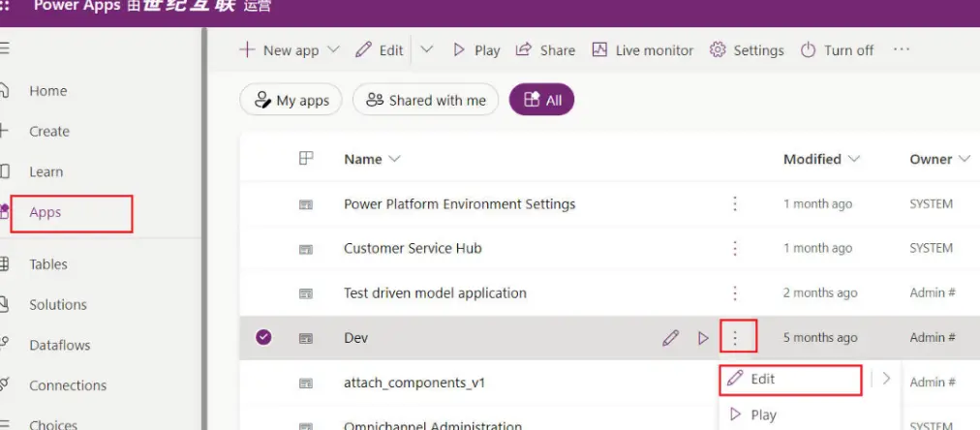The width and height of the screenshot is (980, 430).
Task: Expand the Edit submenu chevron arrow
Action: coord(886,379)
